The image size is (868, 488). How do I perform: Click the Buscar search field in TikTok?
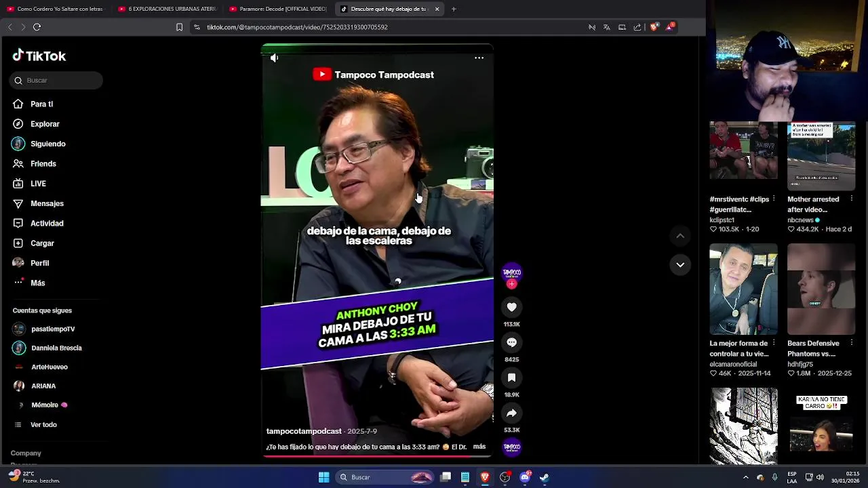[56, 80]
